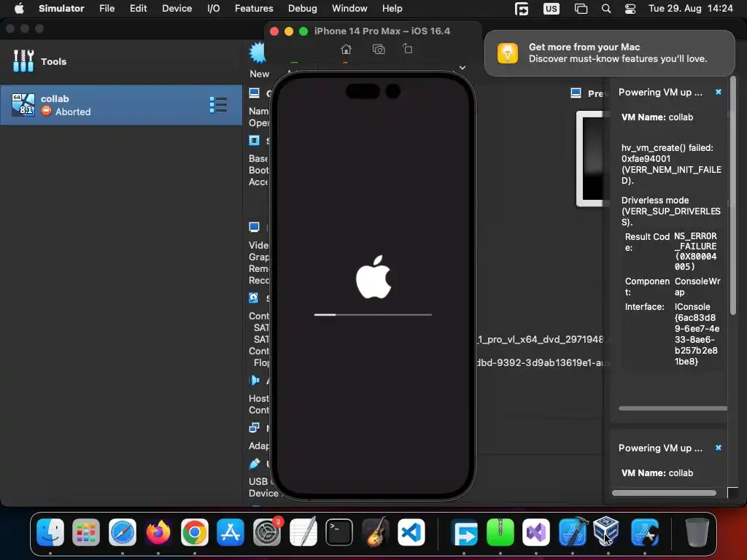Open the Trash in the Dock
This screenshot has height=560, width=747.
[x=697, y=532]
